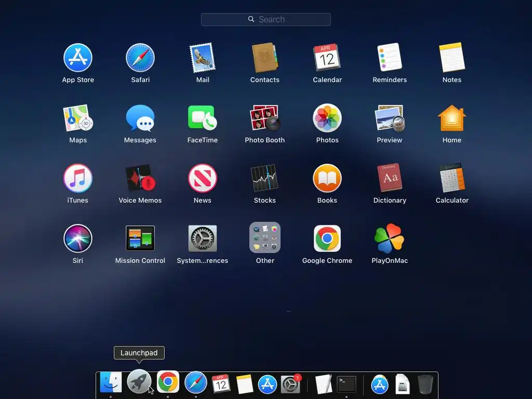Open the Dictionary app
This screenshot has height=399, width=532.
coord(390,178)
